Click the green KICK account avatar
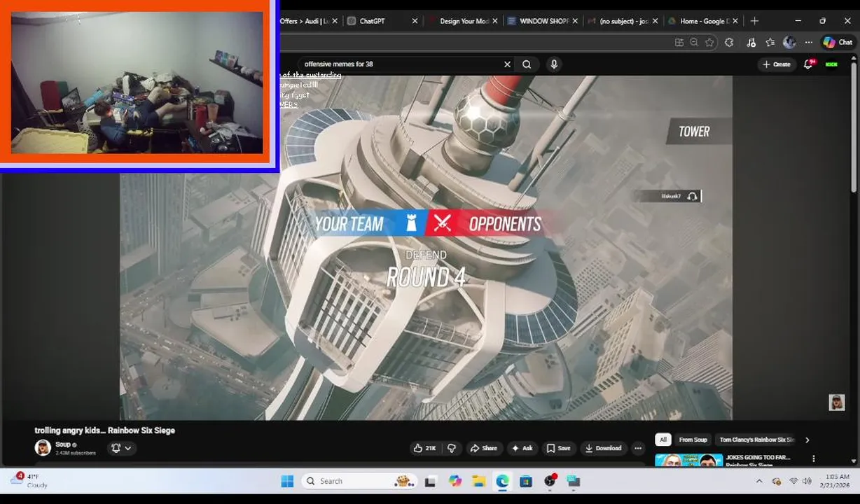This screenshot has height=504, width=860. (x=831, y=64)
